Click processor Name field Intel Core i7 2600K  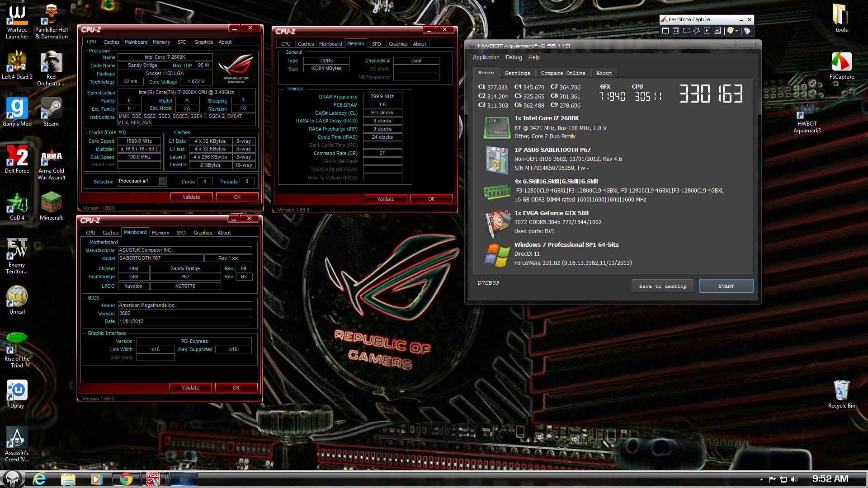(x=165, y=57)
